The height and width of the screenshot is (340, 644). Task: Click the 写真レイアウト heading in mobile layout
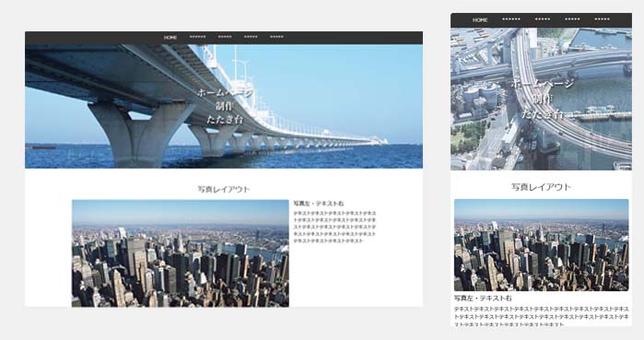point(542,187)
